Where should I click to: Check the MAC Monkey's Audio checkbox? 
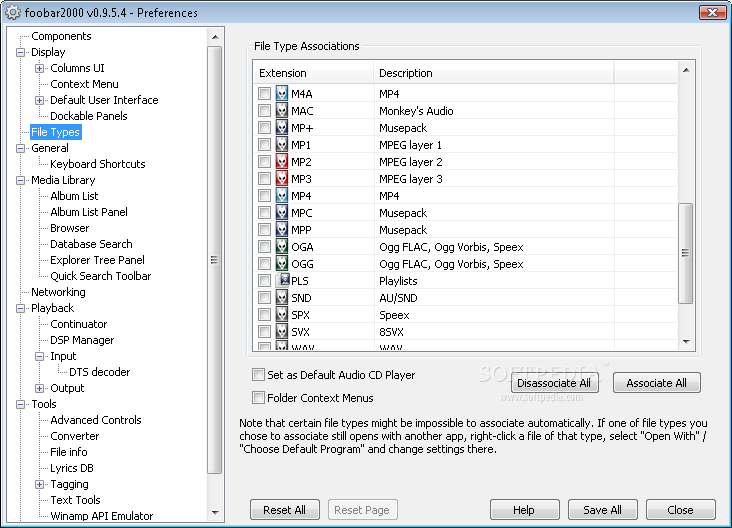264,111
